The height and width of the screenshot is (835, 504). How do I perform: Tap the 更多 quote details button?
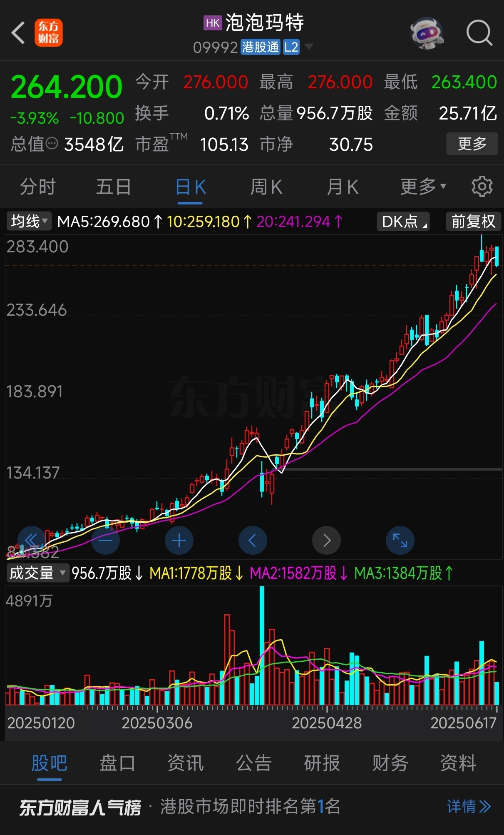[x=472, y=144]
